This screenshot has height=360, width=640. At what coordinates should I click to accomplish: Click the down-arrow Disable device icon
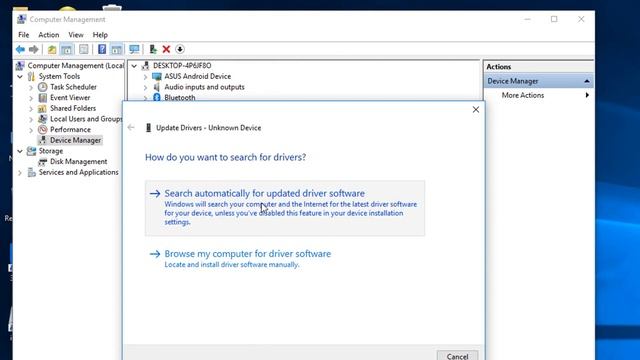coord(180,49)
